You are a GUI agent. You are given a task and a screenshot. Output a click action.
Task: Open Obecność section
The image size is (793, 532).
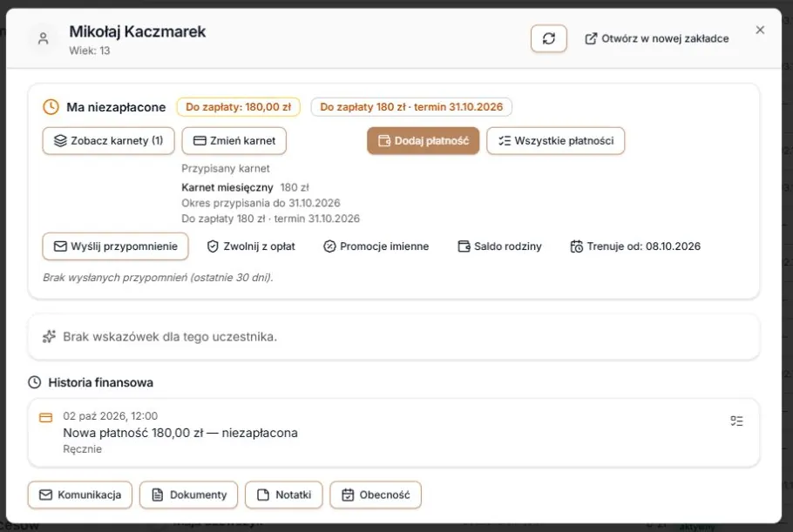click(376, 495)
